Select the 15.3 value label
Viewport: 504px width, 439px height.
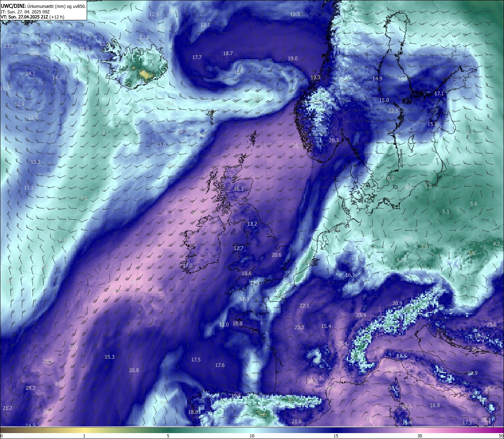(109, 357)
